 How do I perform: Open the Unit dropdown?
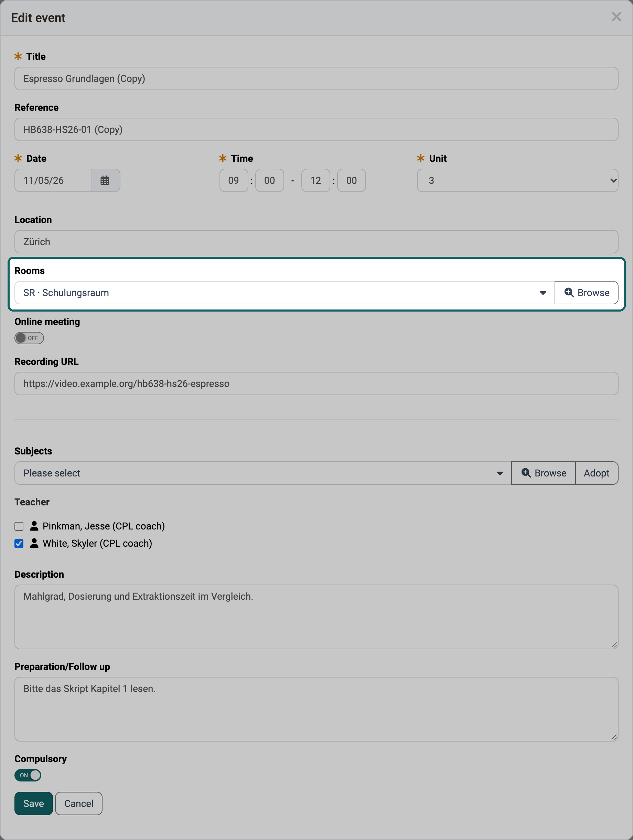pos(517,180)
